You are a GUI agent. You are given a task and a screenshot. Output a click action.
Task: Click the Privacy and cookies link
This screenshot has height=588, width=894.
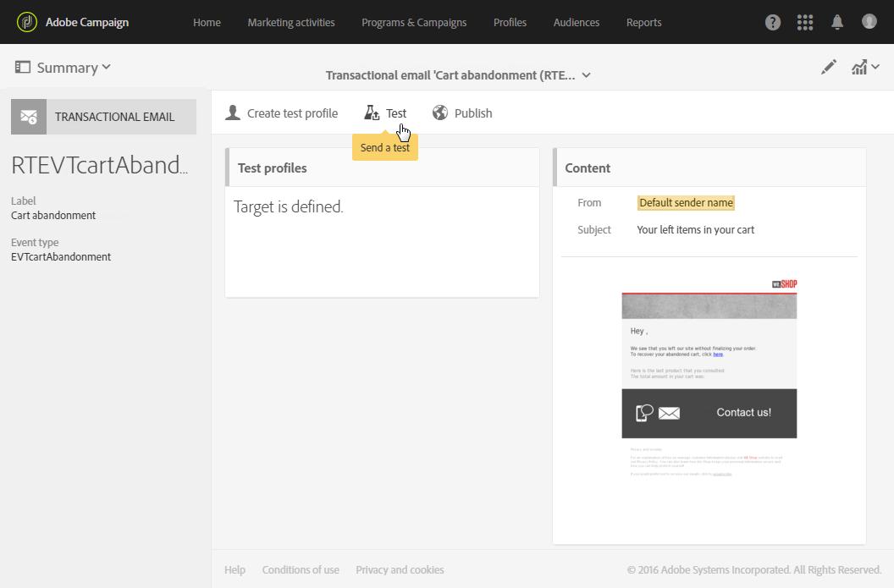(400, 570)
